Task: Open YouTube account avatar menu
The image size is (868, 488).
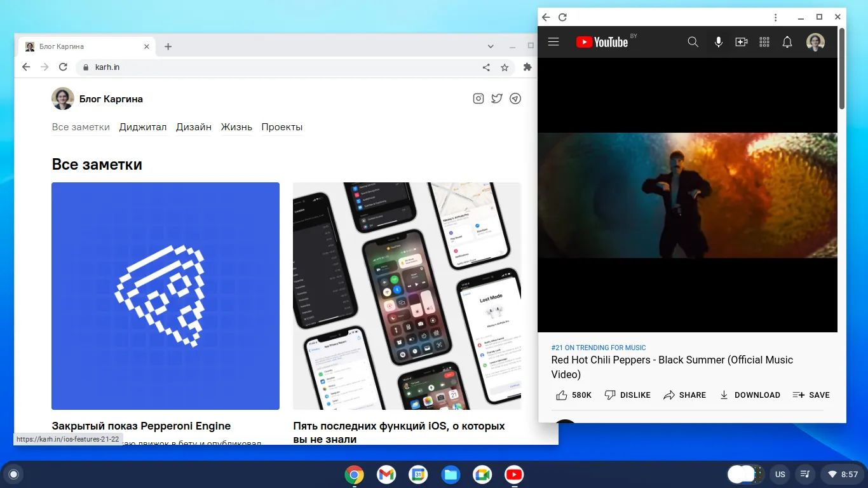Action: [x=815, y=42]
